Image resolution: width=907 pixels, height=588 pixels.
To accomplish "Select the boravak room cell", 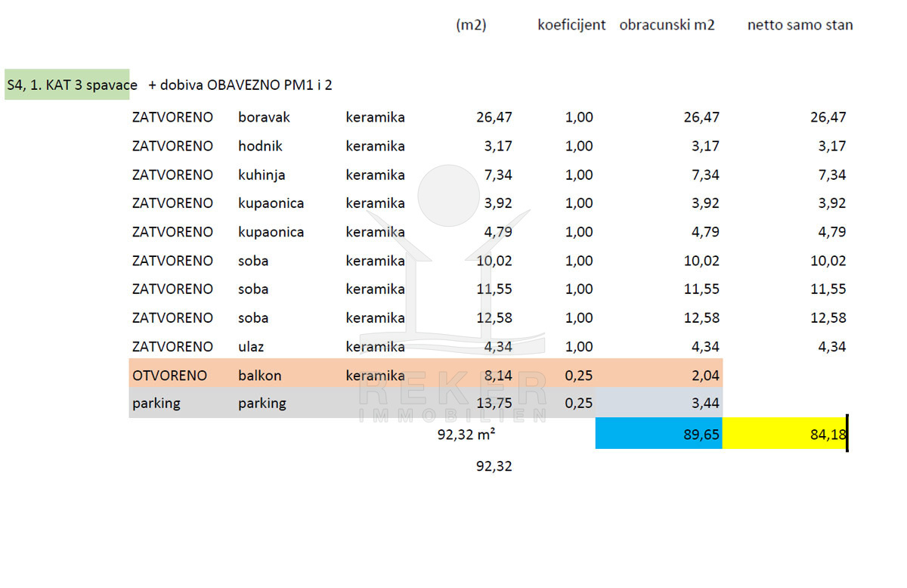I will pos(264,117).
